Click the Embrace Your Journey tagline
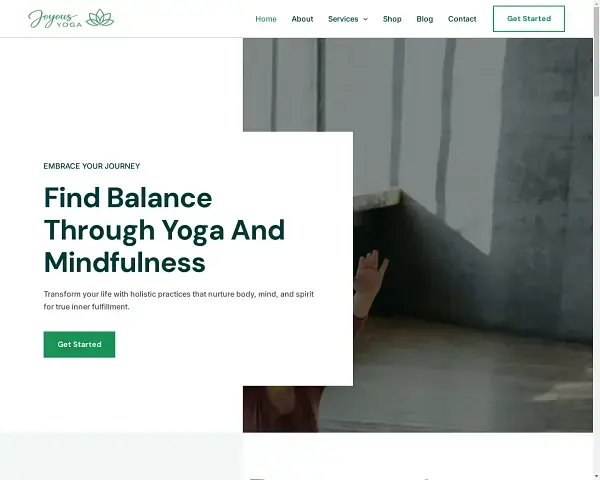 92,166
